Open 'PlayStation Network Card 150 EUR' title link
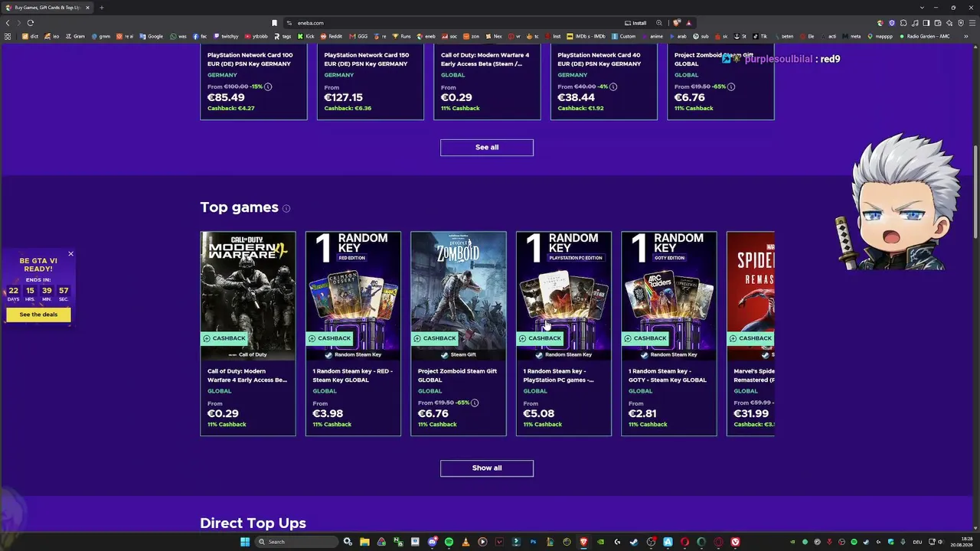Image resolution: width=980 pixels, height=551 pixels. 367,60
